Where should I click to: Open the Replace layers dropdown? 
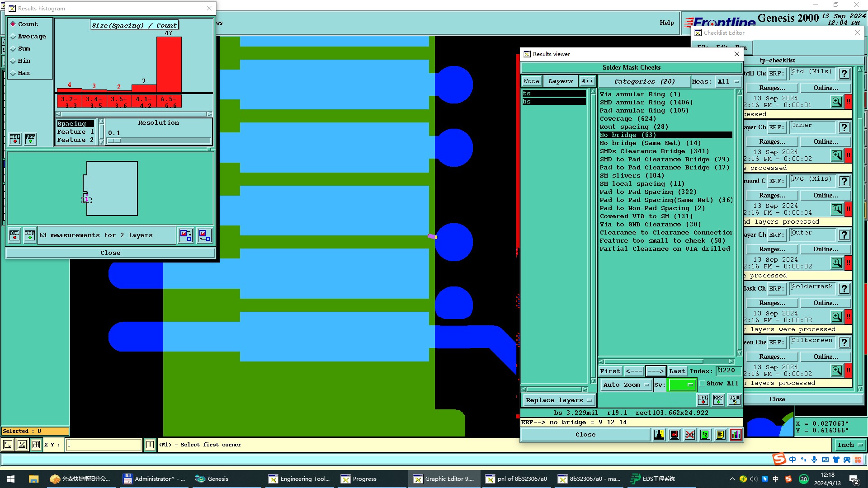[559, 400]
